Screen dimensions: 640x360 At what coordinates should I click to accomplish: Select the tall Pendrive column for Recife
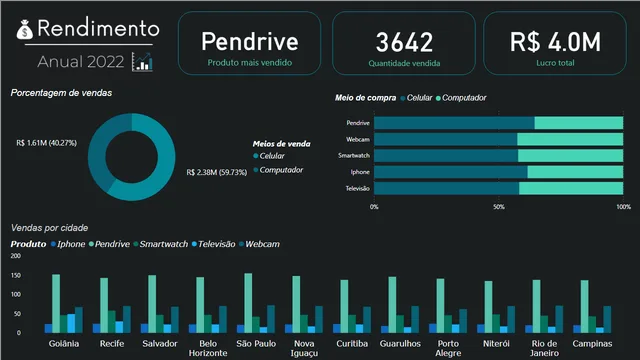coord(104,305)
